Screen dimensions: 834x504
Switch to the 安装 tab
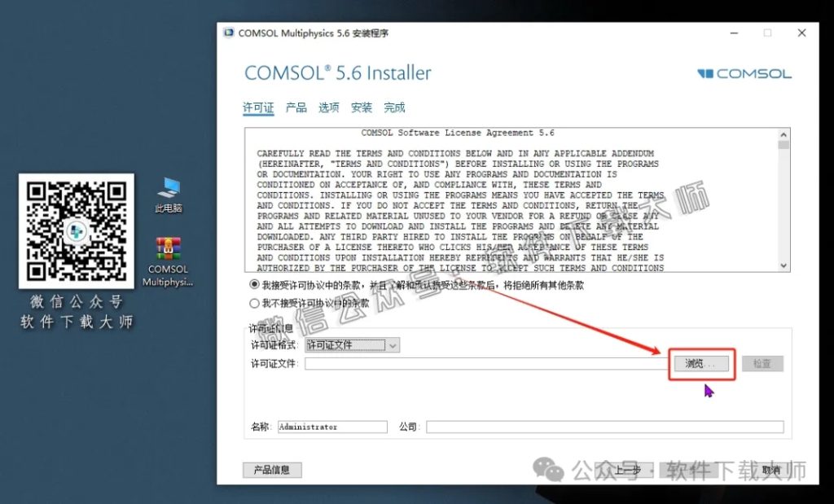360,107
